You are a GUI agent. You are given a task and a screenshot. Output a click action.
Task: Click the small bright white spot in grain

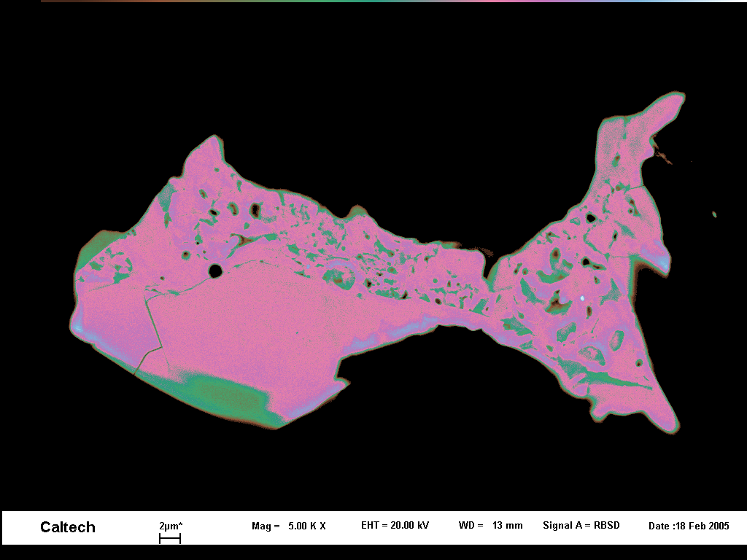point(582,298)
